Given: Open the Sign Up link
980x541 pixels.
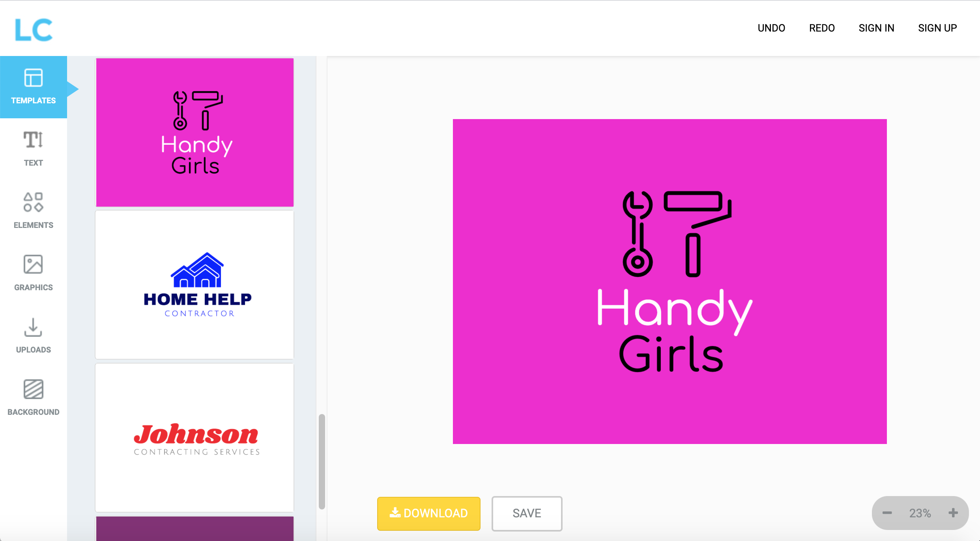Looking at the screenshot, I should pos(937,28).
